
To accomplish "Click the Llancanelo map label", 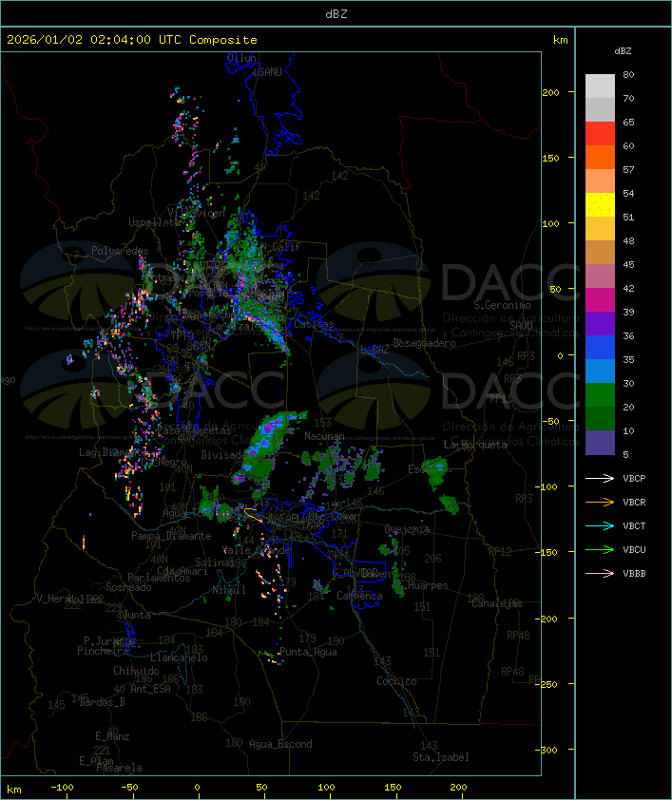I will [x=179, y=657].
